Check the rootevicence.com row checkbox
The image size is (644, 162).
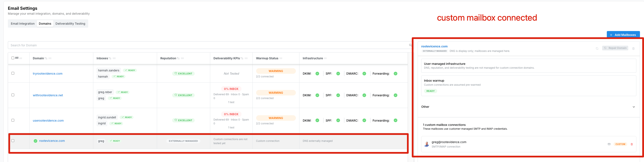tap(13, 141)
